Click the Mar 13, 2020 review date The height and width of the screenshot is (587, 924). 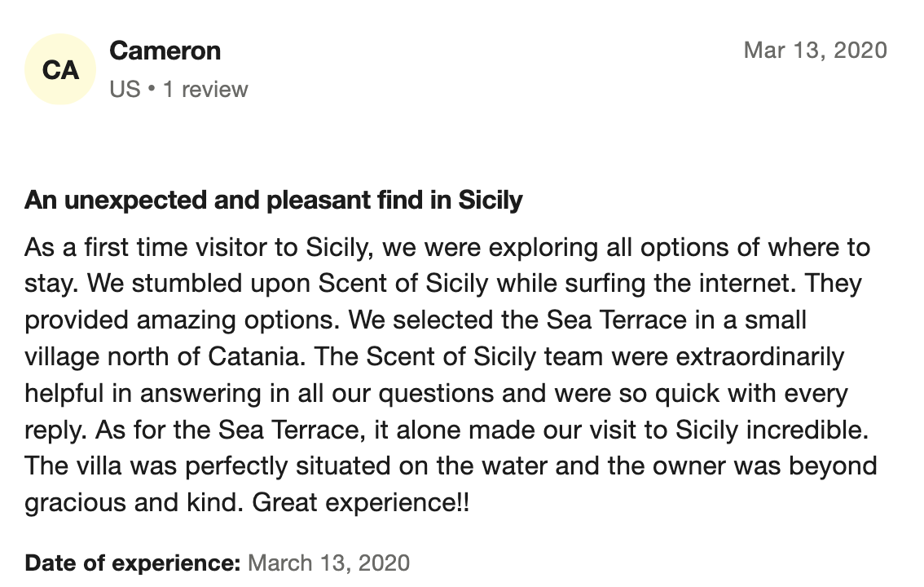[x=815, y=50]
